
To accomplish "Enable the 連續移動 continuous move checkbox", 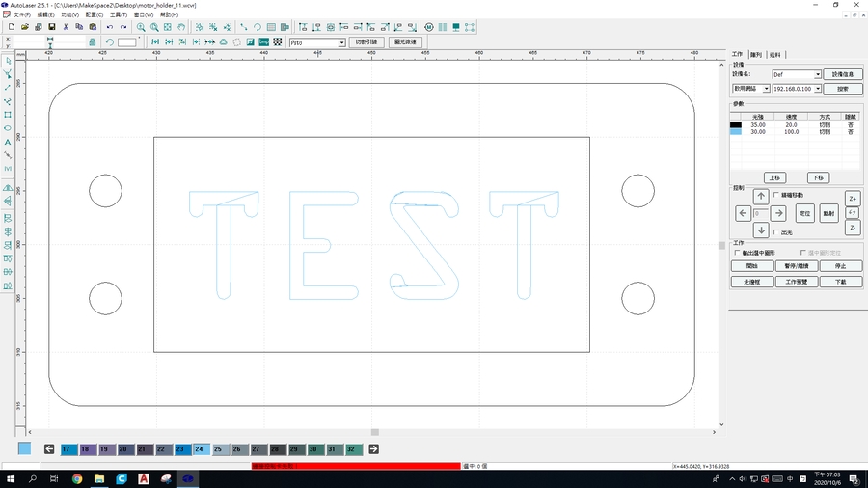I will click(x=776, y=195).
